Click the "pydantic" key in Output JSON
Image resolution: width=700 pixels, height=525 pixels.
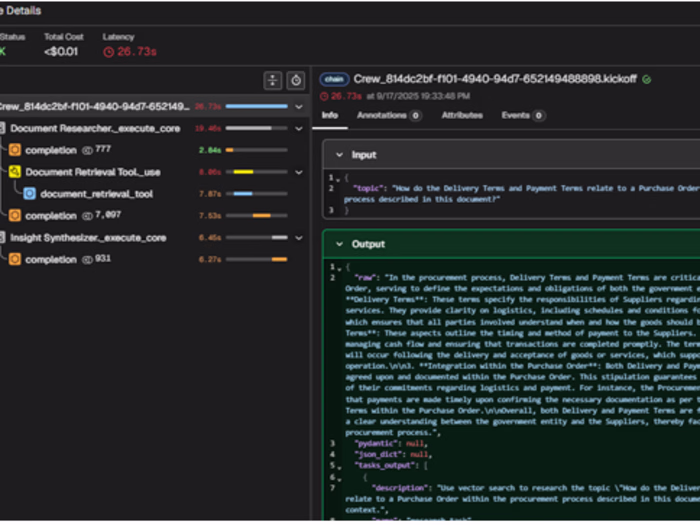coord(375,444)
